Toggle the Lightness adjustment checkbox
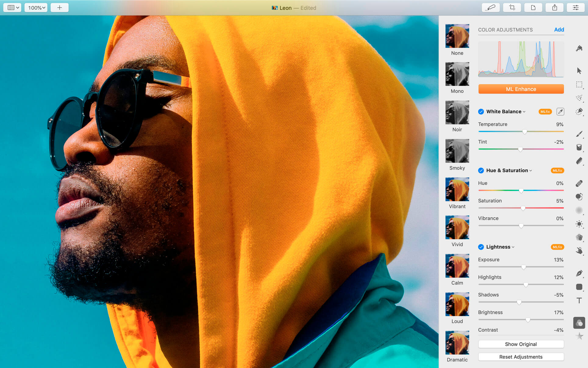Image resolution: width=588 pixels, height=368 pixels. click(481, 247)
